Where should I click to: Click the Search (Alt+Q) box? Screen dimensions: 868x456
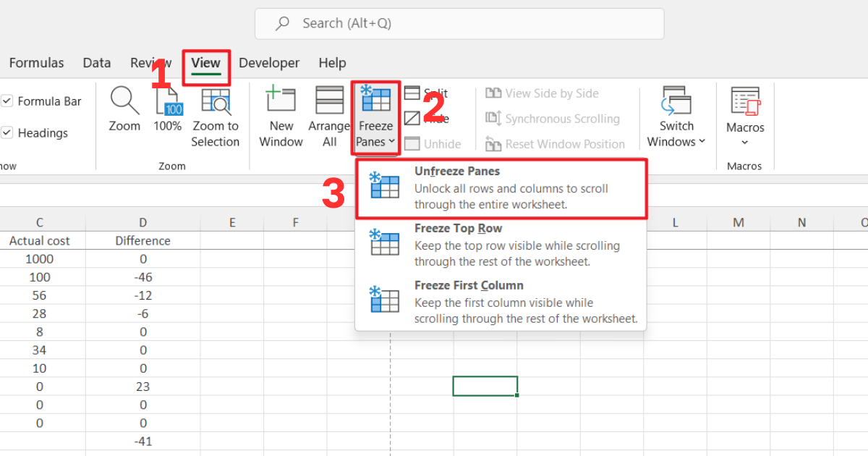[459, 23]
